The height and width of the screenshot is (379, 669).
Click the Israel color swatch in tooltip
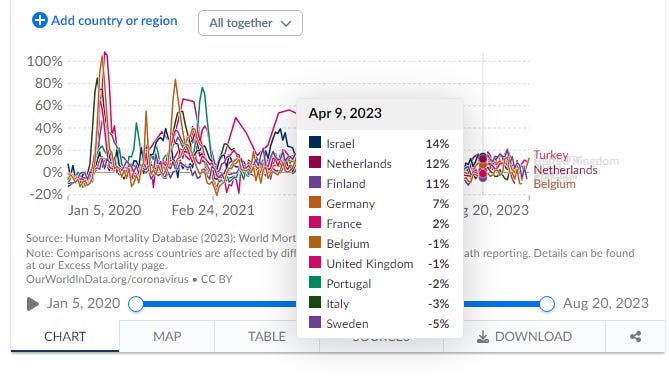coord(315,142)
